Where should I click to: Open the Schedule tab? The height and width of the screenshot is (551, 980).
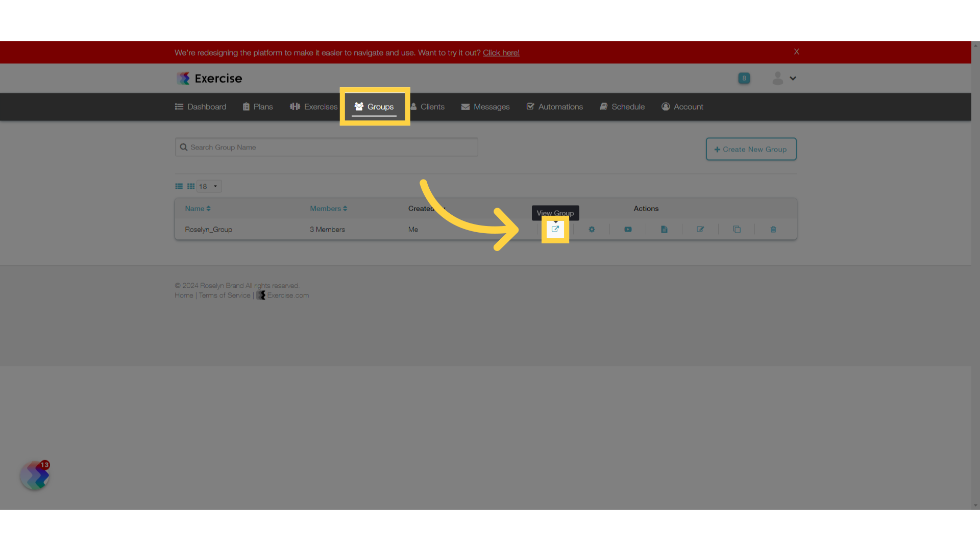click(622, 107)
